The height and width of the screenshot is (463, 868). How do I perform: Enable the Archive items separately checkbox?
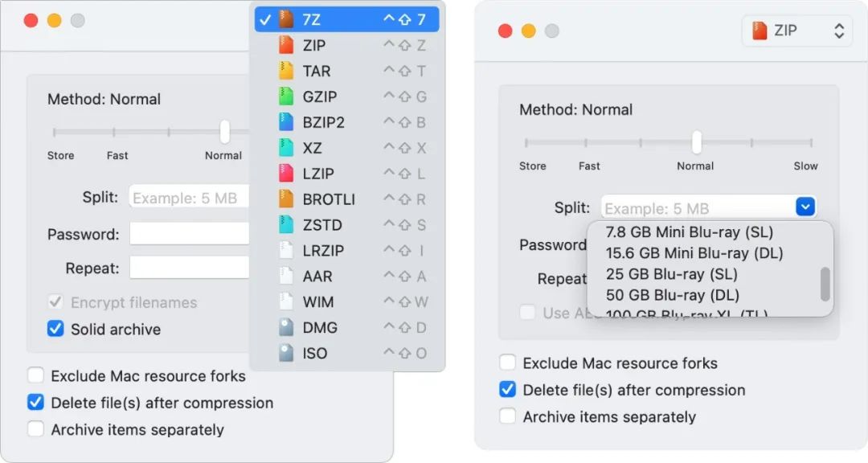[35, 429]
